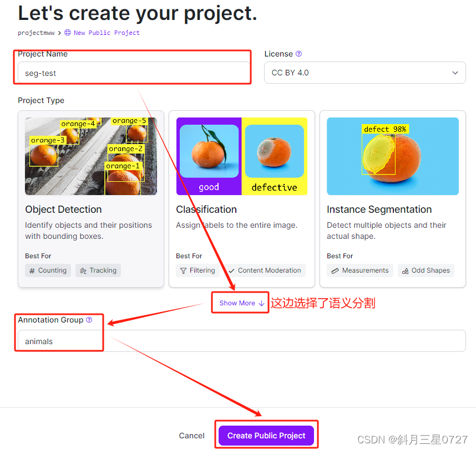The height and width of the screenshot is (450, 476).
Task: Click the License help question mark icon
Action: click(x=298, y=54)
